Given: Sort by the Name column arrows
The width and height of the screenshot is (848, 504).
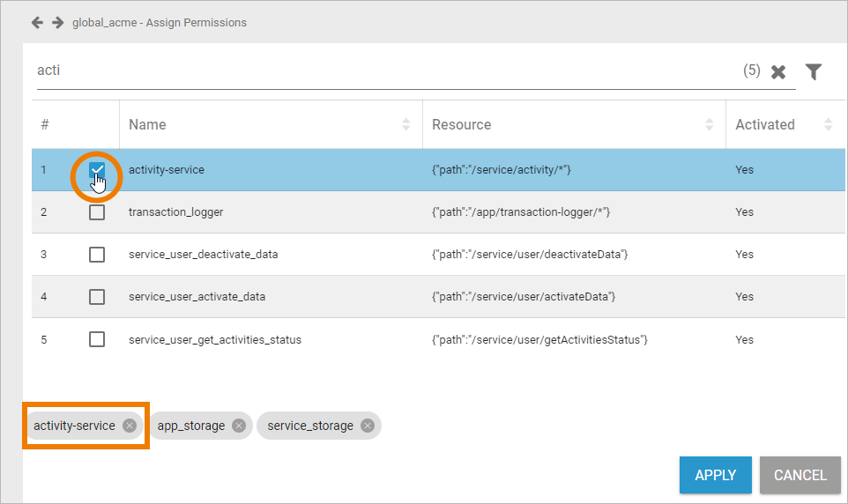Looking at the screenshot, I should [x=406, y=124].
